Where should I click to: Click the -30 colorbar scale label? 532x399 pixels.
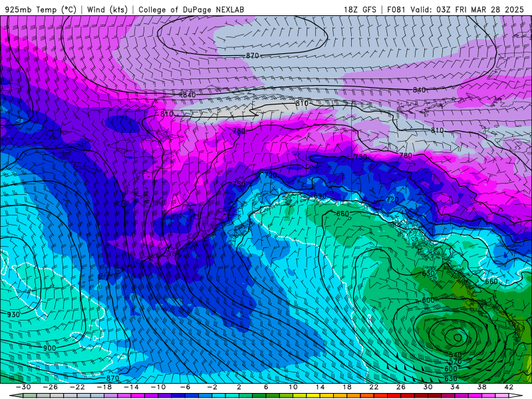tap(23, 387)
